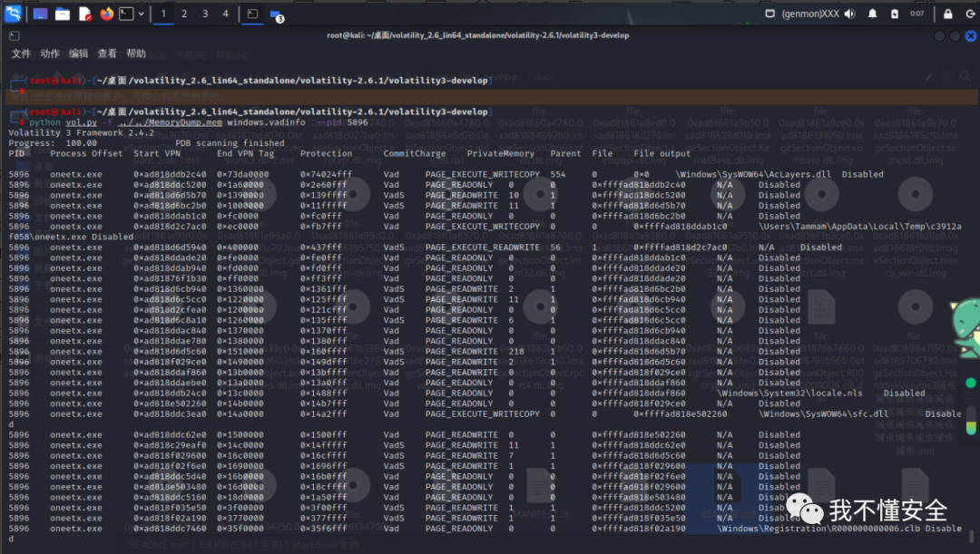Open the file manager from panel

63,14
